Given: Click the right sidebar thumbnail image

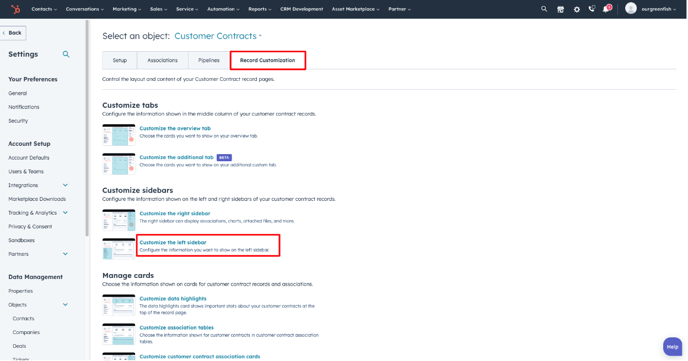Looking at the screenshot, I should (x=119, y=220).
